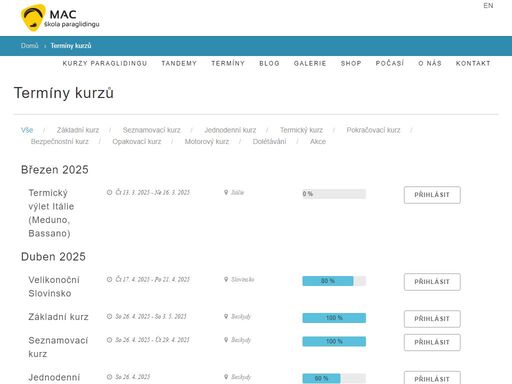This screenshot has height=384, width=512.
Task: Click the Březen 2025 heading
Action: 55,170
